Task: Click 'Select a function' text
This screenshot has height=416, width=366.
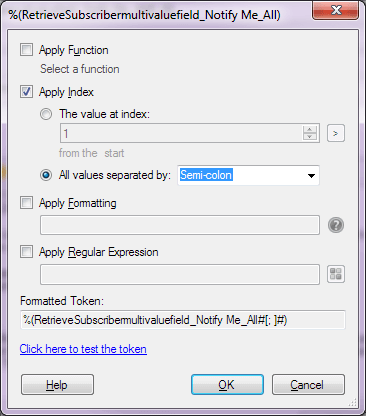Action: coord(80,69)
